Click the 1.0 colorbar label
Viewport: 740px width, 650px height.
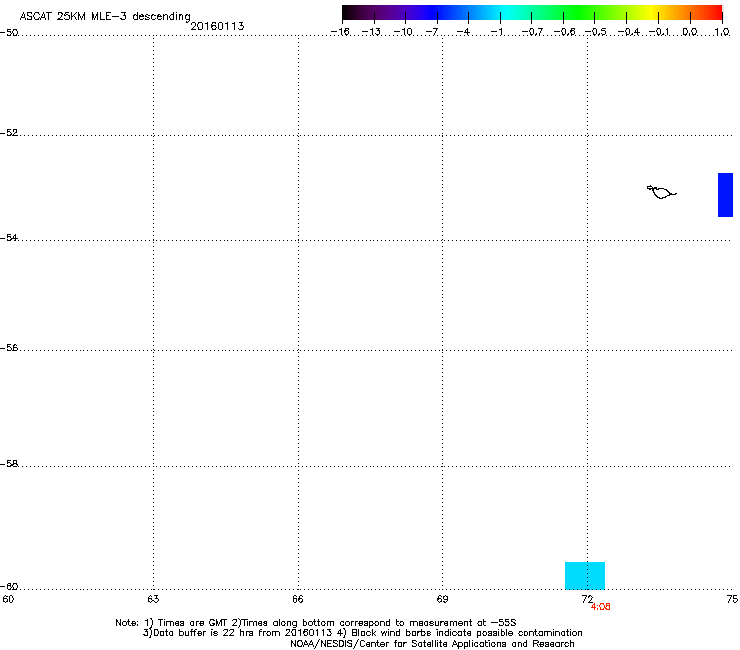point(722,32)
